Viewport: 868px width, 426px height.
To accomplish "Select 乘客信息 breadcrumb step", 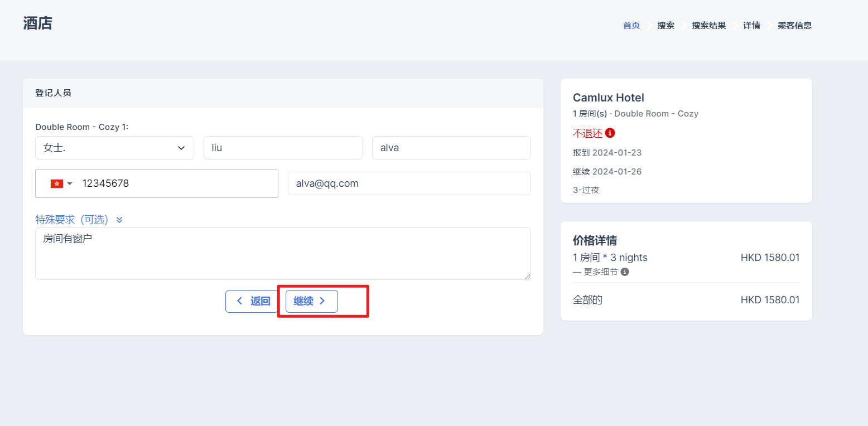I will tap(794, 26).
